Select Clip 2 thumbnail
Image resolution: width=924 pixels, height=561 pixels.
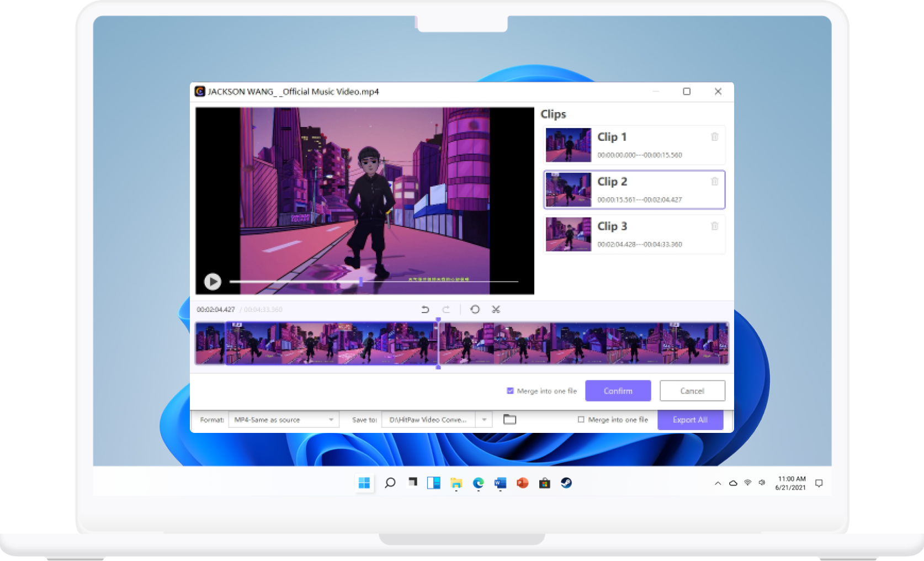click(569, 189)
